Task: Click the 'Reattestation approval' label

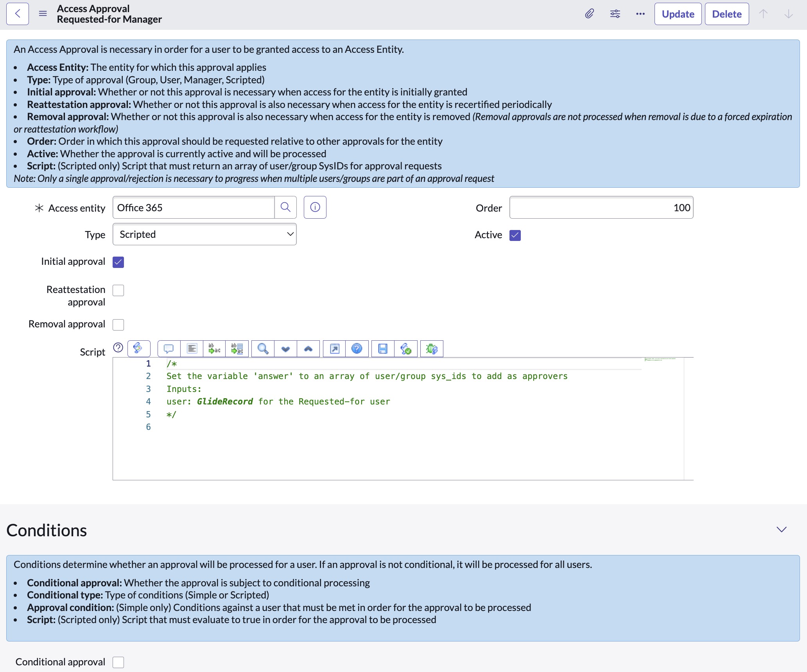Action: click(x=76, y=296)
